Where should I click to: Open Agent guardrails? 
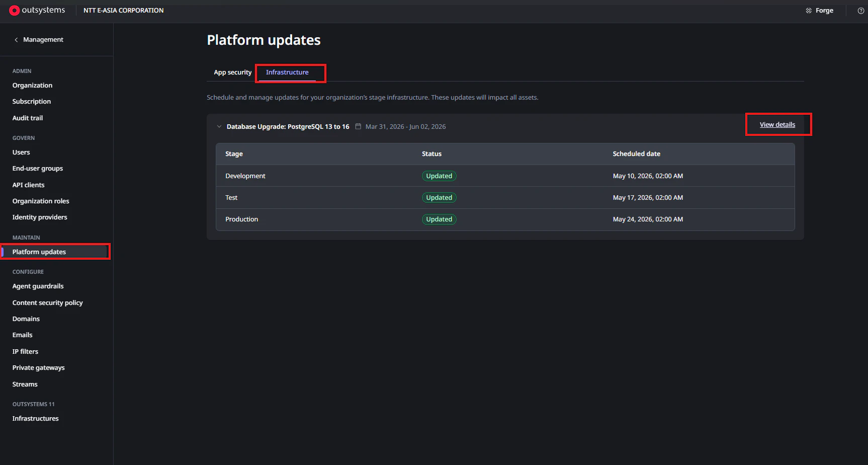click(38, 286)
